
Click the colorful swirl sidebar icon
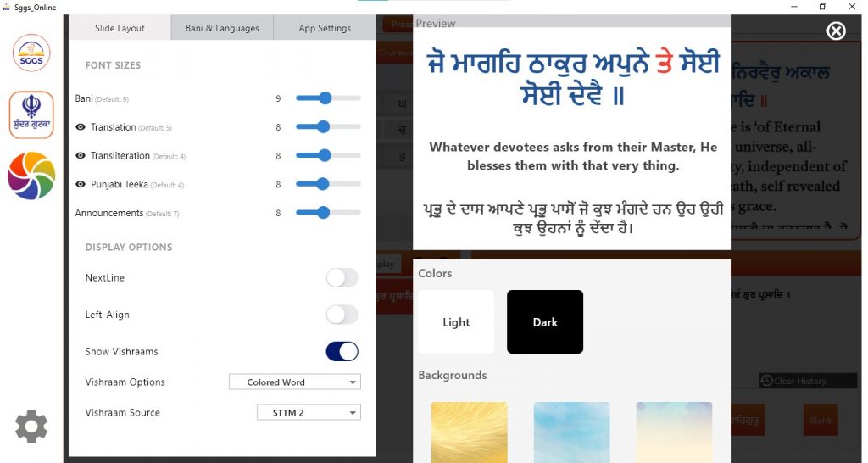pos(31,176)
